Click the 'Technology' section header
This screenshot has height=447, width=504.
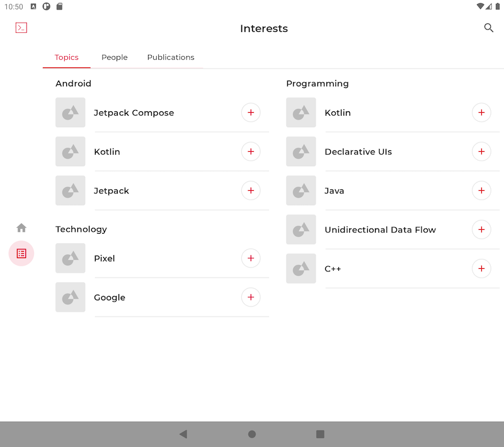click(81, 229)
